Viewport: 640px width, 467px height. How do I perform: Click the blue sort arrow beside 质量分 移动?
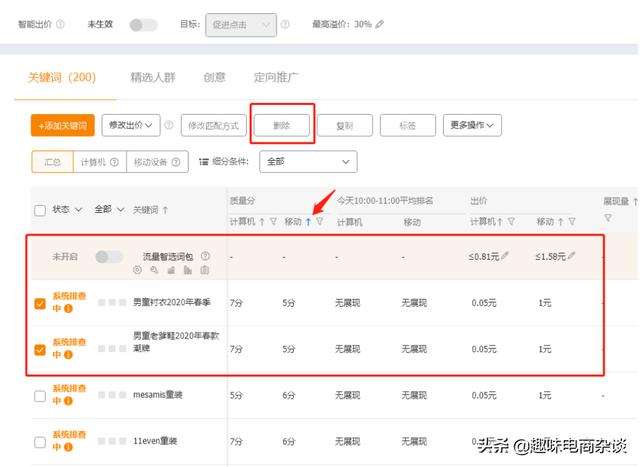pyautogui.click(x=308, y=222)
